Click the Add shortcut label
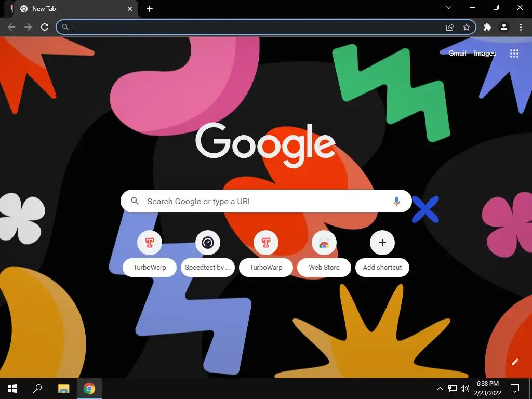The height and width of the screenshot is (399, 532). [382, 268]
